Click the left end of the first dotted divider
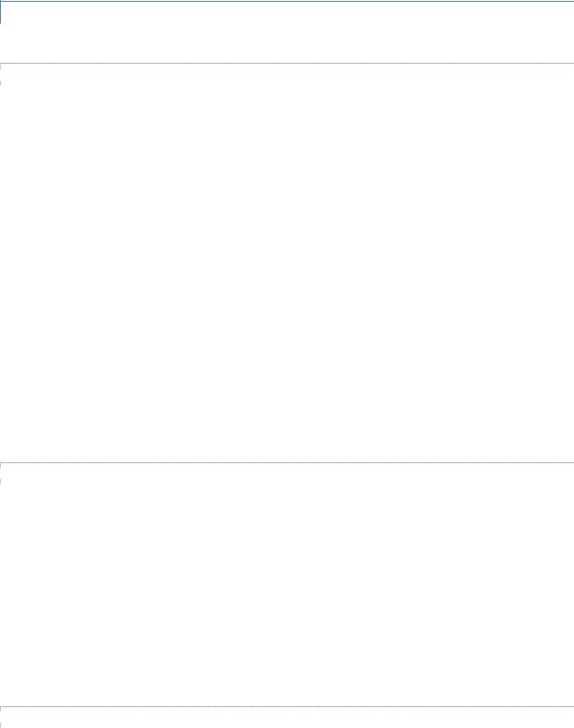The image size is (574, 728). 5,64
